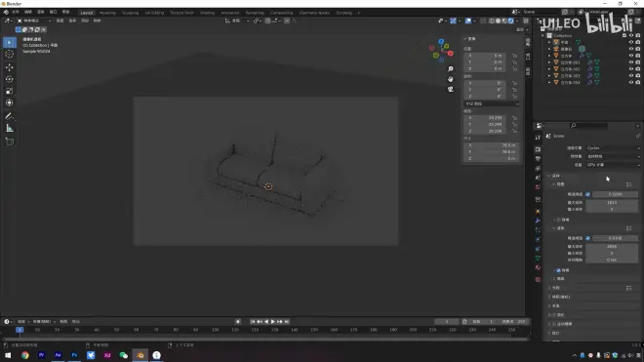
Task: Toggle visibility of the .004 object
Action: coord(631,83)
